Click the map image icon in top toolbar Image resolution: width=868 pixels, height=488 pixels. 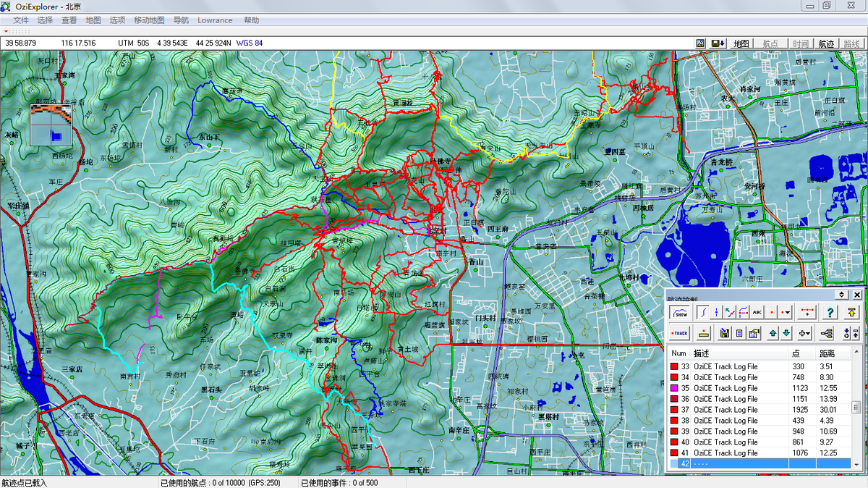click(x=700, y=43)
